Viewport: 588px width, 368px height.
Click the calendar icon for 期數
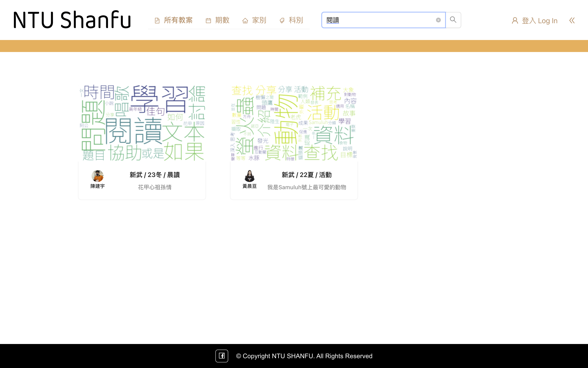(208, 20)
